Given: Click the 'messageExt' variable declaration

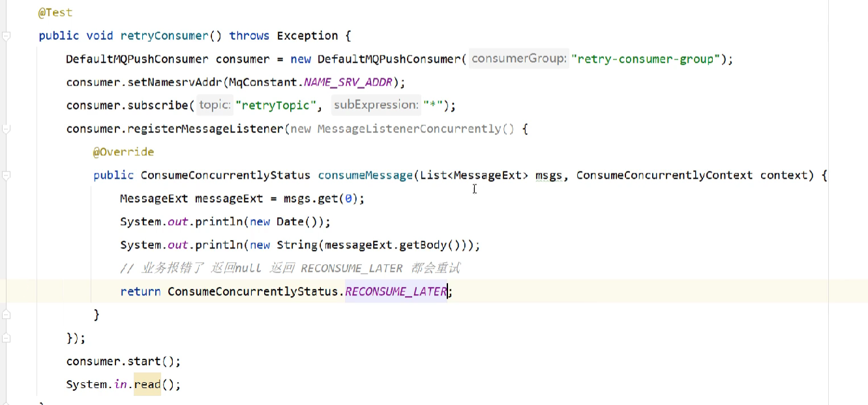Looking at the screenshot, I should click(x=229, y=199).
